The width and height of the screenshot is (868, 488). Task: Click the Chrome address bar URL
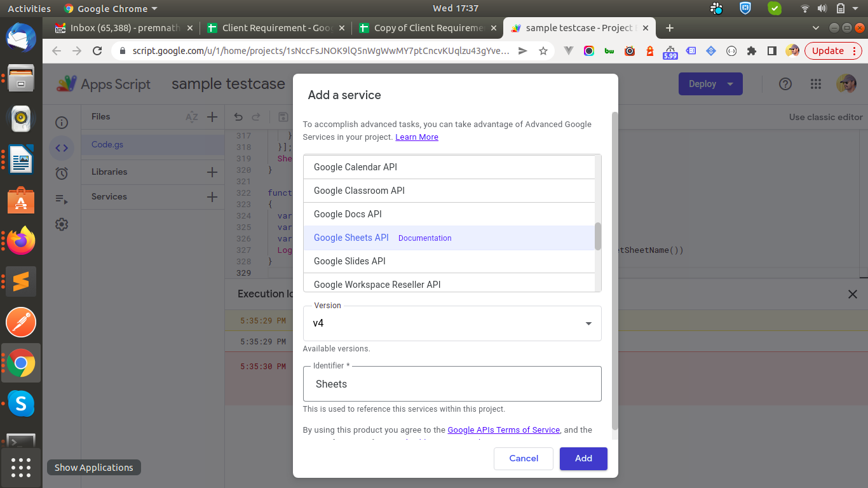pyautogui.click(x=321, y=51)
